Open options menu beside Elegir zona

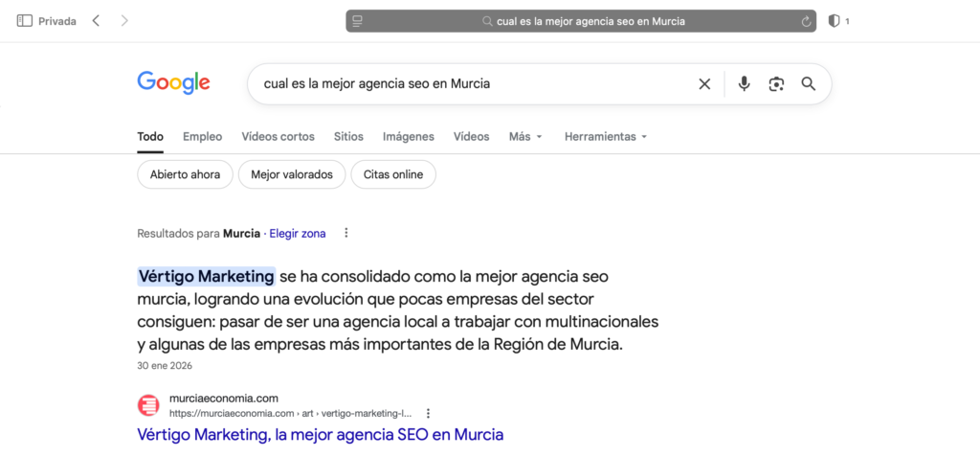click(x=346, y=233)
